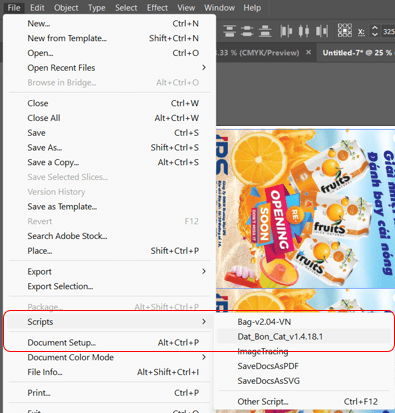
Task: Open the Object menu
Action: click(x=66, y=7)
